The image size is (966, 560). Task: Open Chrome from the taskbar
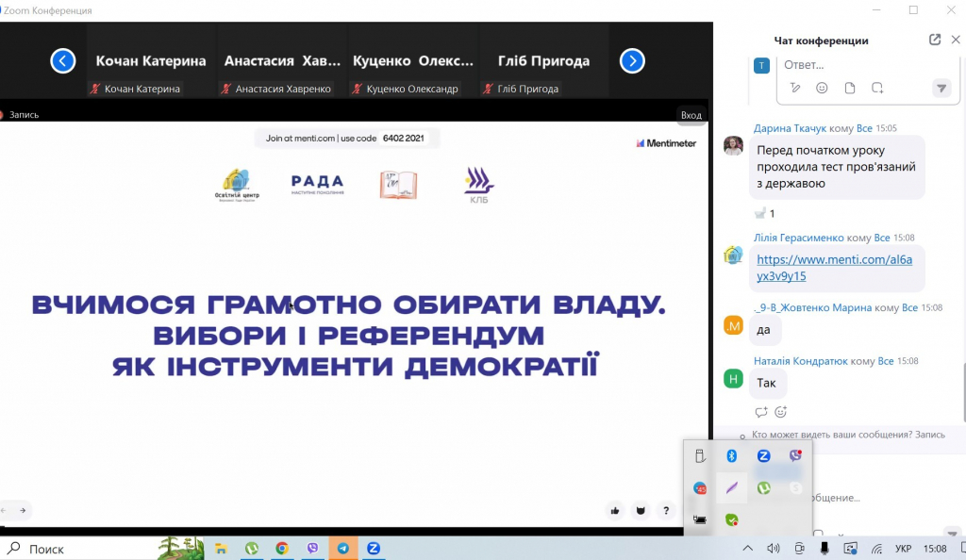pos(282,549)
